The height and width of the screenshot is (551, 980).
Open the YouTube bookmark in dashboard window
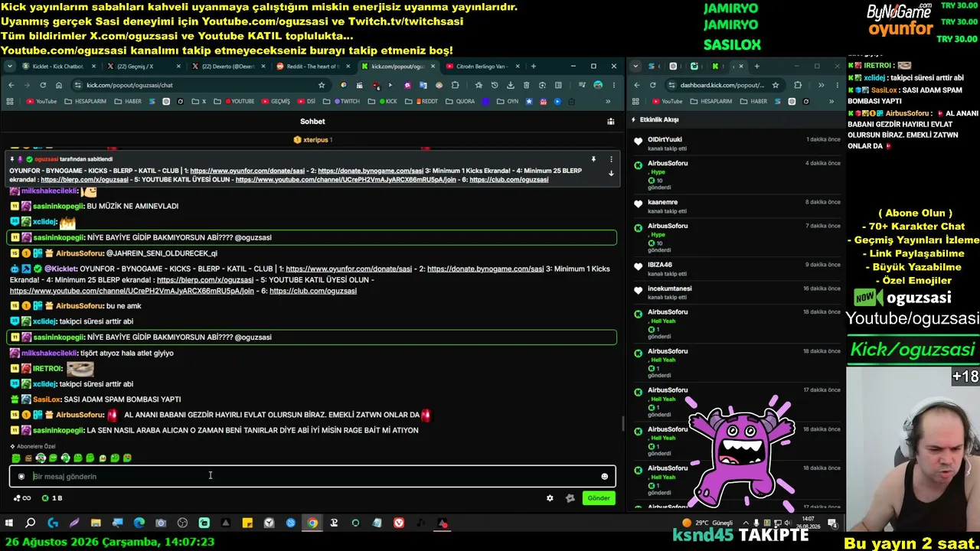pos(668,101)
